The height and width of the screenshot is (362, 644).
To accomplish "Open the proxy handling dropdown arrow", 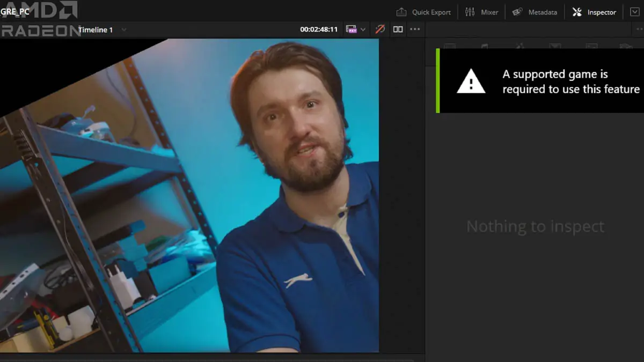I will 363,29.
